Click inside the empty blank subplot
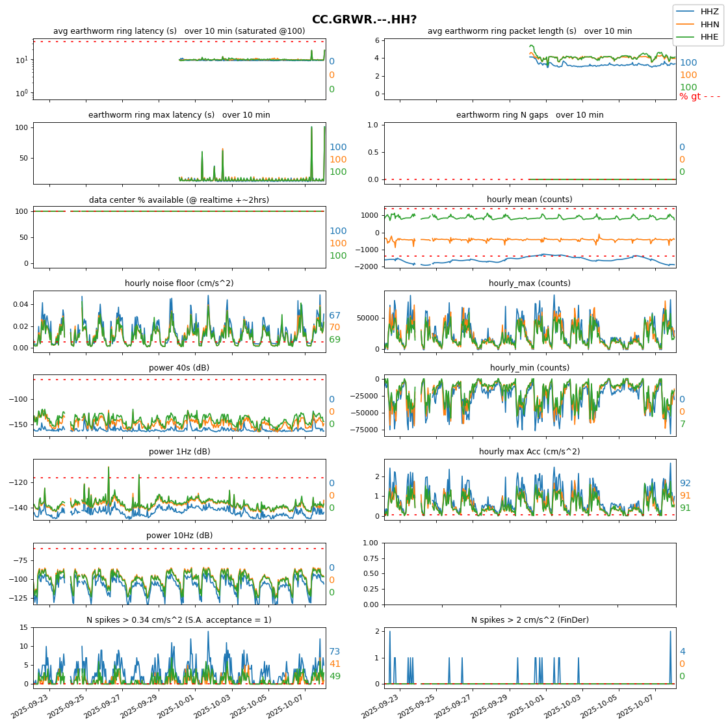This screenshot has width=728, height=728. (x=530, y=573)
